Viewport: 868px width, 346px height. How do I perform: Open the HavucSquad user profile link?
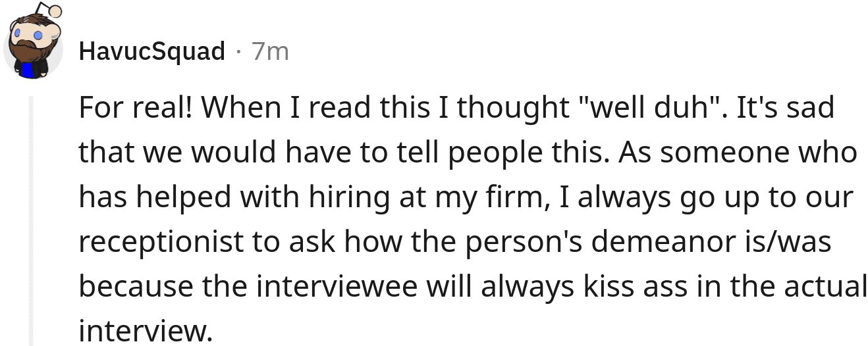click(x=152, y=51)
